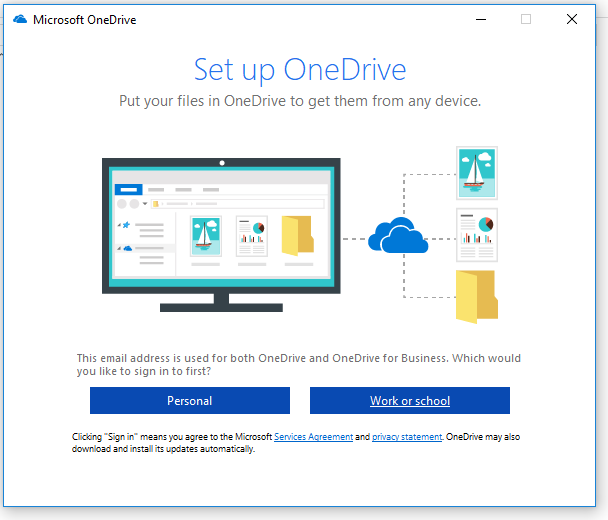Click the sailboat picture right of cloud
Viewport: 608px width, 520px height.
coord(477,173)
